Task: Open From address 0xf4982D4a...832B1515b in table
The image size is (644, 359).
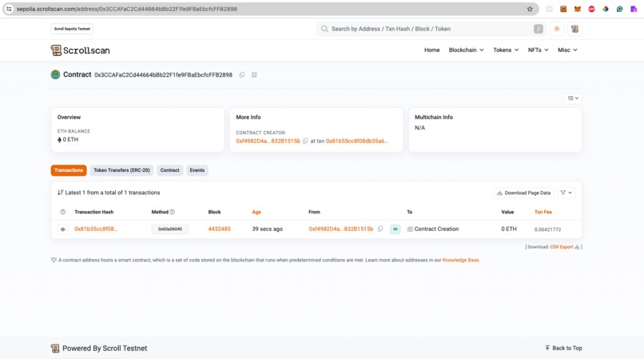Action: pos(341,229)
